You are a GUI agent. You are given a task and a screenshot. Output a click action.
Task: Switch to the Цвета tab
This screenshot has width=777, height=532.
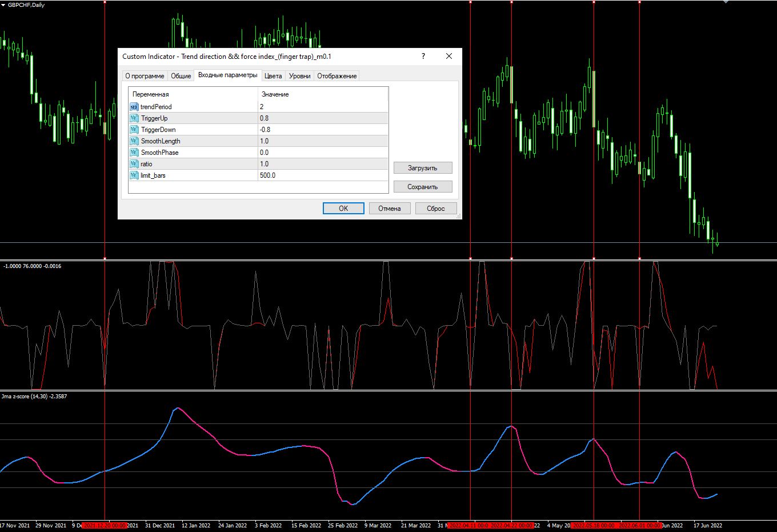coord(273,76)
